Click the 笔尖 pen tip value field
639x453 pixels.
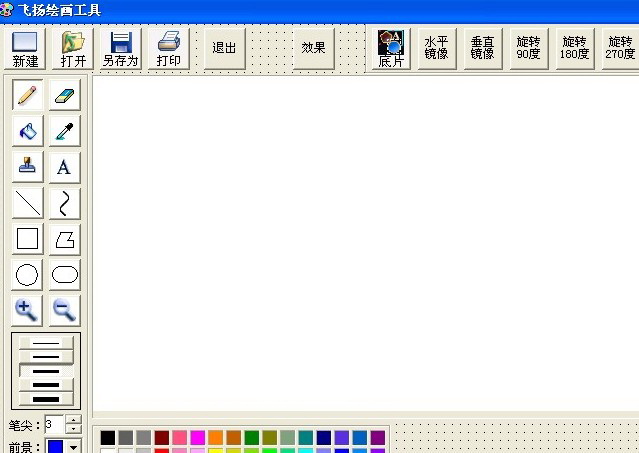pyautogui.click(x=54, y=424)
